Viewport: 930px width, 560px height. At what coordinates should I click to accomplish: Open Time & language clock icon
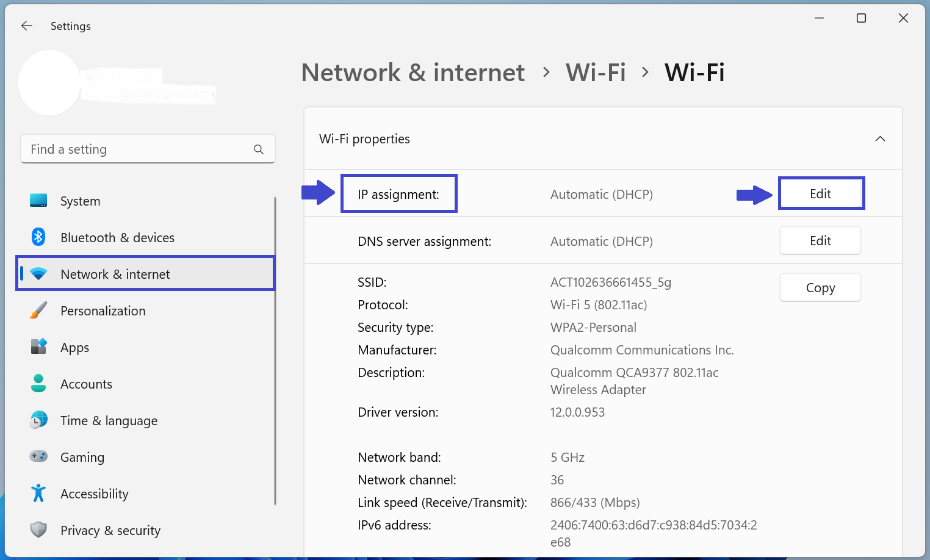click(38, 420)
